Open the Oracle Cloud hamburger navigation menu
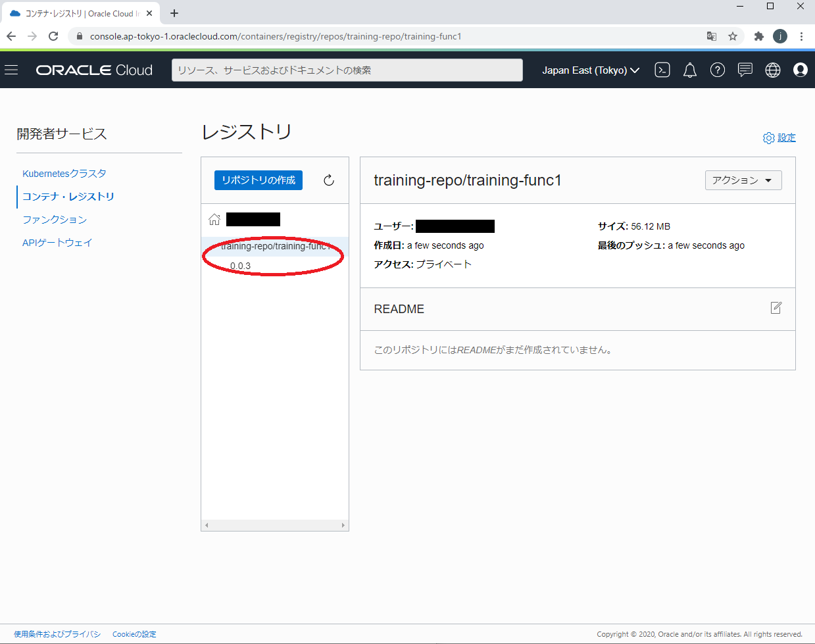The width and height of the screenshot is (815, 644). (11, 70)
